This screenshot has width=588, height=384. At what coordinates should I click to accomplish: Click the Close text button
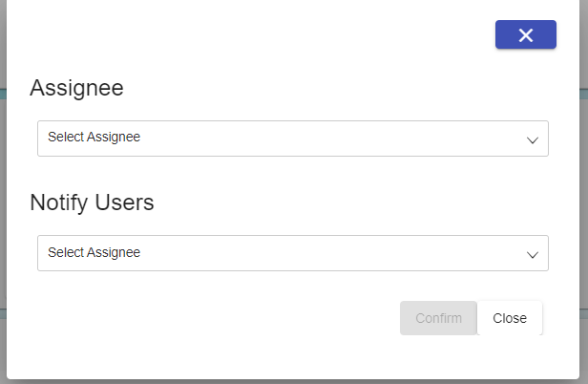point(510,318)
